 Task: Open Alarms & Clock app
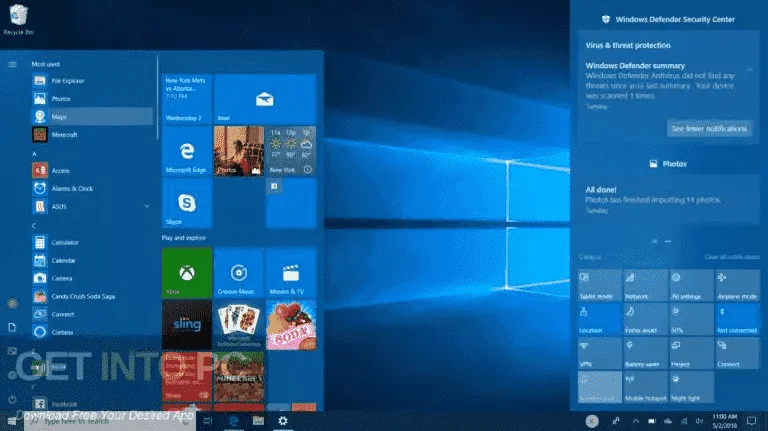pos(92,189)
